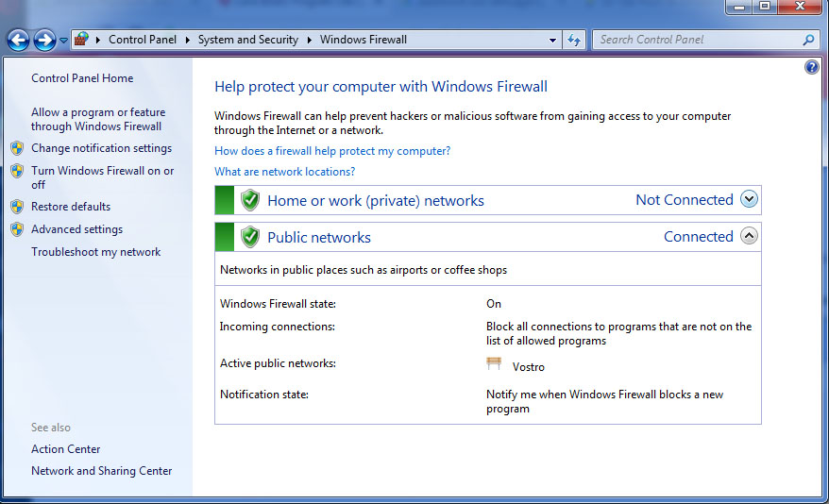829x504 pixels.
Task: Click the refresh icon beside the address bar
Action: 574,40
